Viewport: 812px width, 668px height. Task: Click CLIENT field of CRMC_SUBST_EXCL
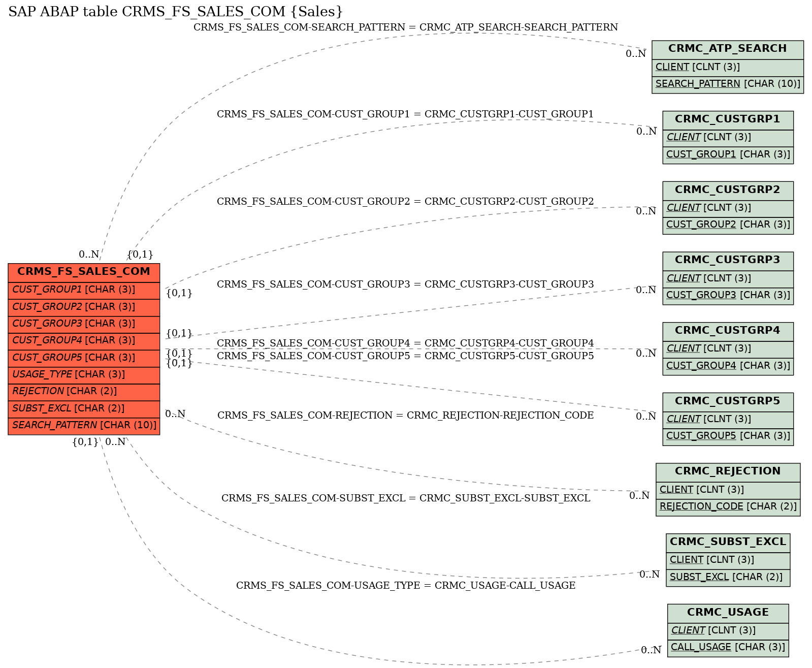(728, 560)
